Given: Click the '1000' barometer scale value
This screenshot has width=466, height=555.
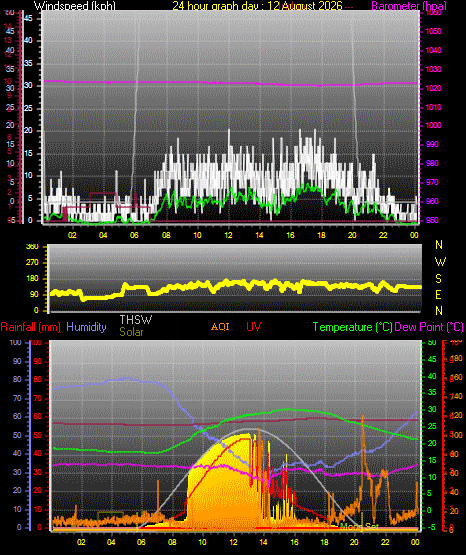Looking at the screenshot, I should [x=433, y=126].
